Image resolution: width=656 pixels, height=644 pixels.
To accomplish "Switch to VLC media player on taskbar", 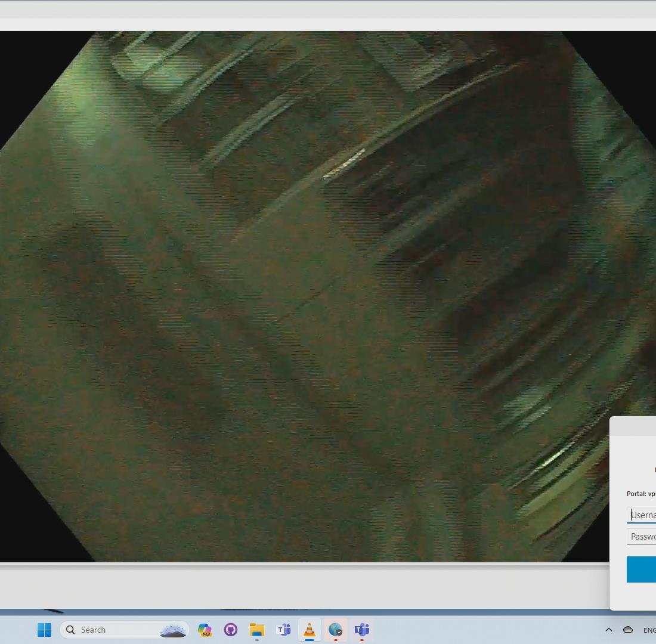I will [x=309, y=629].
